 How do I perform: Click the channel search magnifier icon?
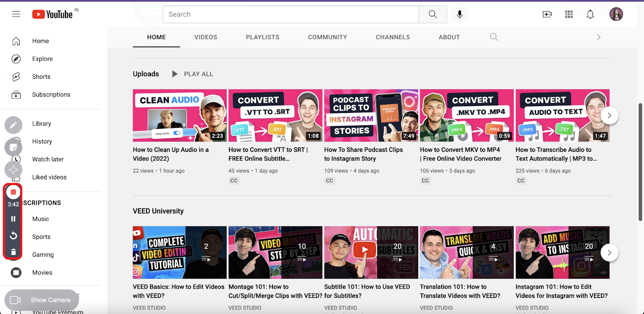(494, 37)
